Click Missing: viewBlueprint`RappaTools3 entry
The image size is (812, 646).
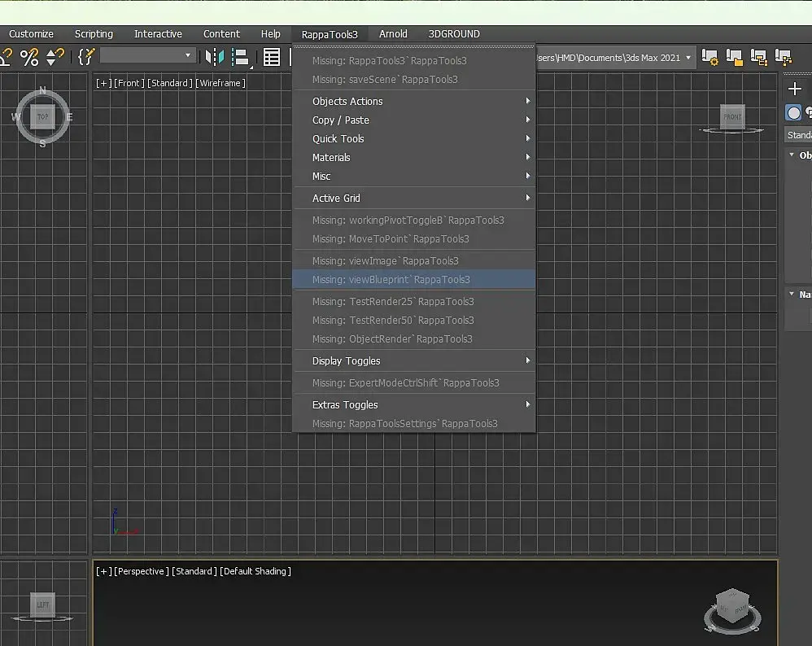[x=414, y=279]
